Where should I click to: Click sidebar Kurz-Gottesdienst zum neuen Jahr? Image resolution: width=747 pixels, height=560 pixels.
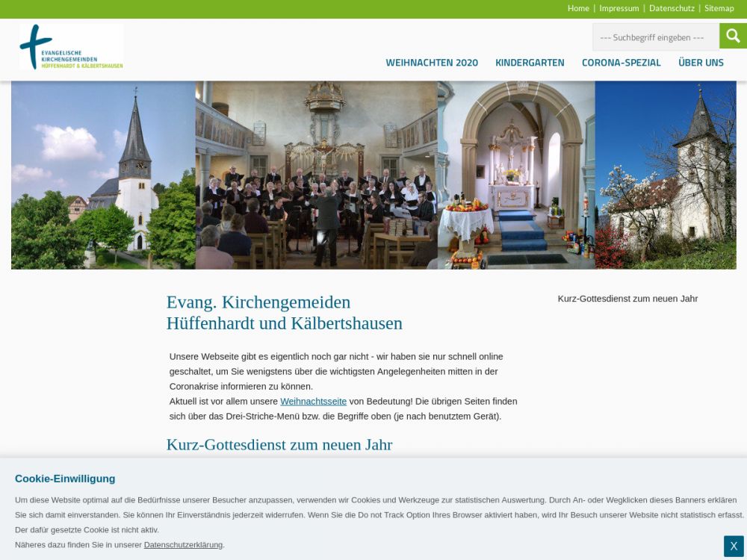[627, 299]
